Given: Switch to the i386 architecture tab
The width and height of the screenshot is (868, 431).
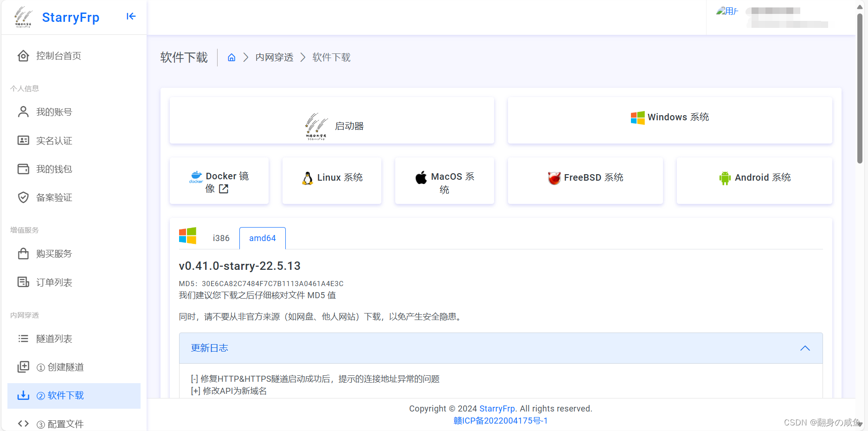Looking at the screenshot, I should [x=221, y=238].
